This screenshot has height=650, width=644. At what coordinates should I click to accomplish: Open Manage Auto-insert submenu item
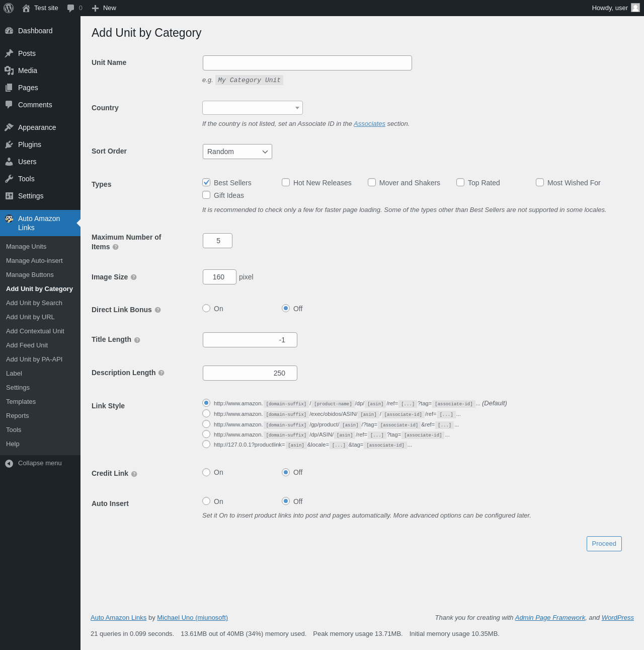34,261
